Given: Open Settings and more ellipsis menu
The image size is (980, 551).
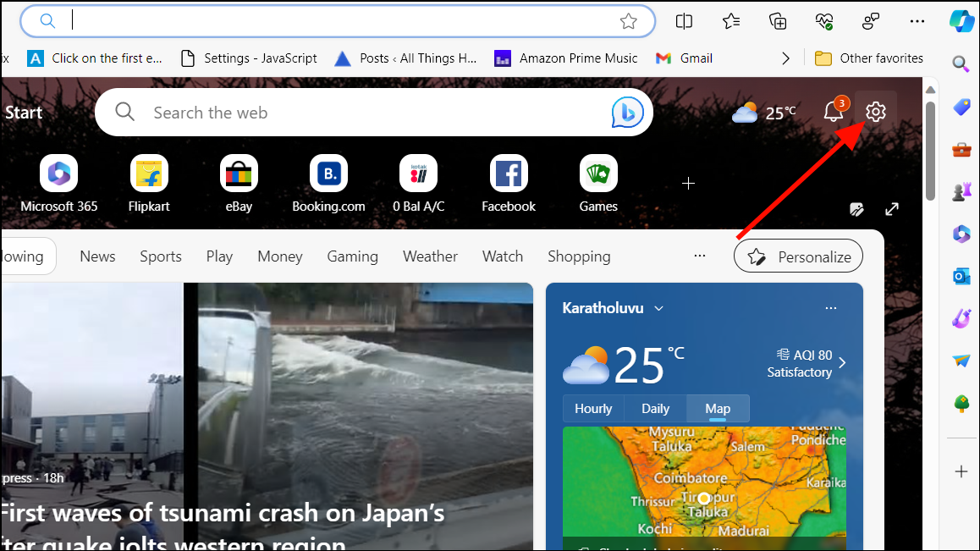Looking at the screenshot, I should [x=917, y=21].
